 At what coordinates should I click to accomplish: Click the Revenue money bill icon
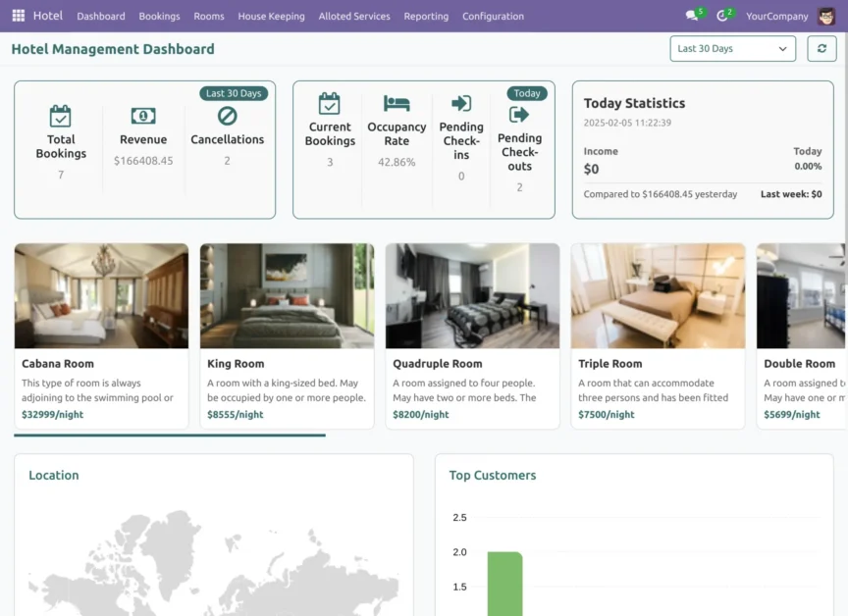pyautogui.click(x=143, y=116)
